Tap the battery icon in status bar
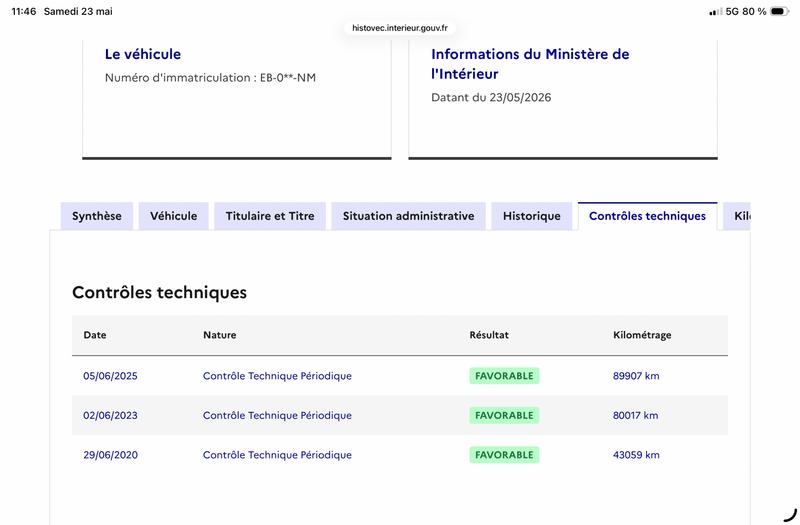 (x=779, y=11)
